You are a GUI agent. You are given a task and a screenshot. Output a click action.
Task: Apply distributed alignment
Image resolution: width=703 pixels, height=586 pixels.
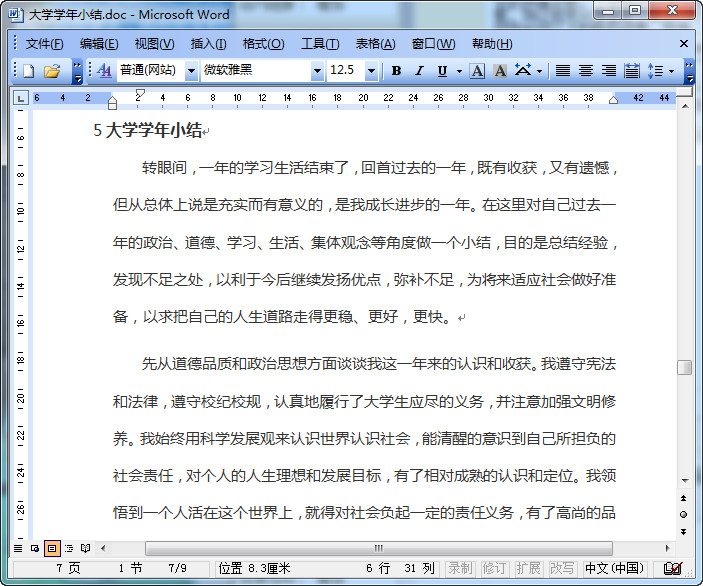tap(631, 70)
